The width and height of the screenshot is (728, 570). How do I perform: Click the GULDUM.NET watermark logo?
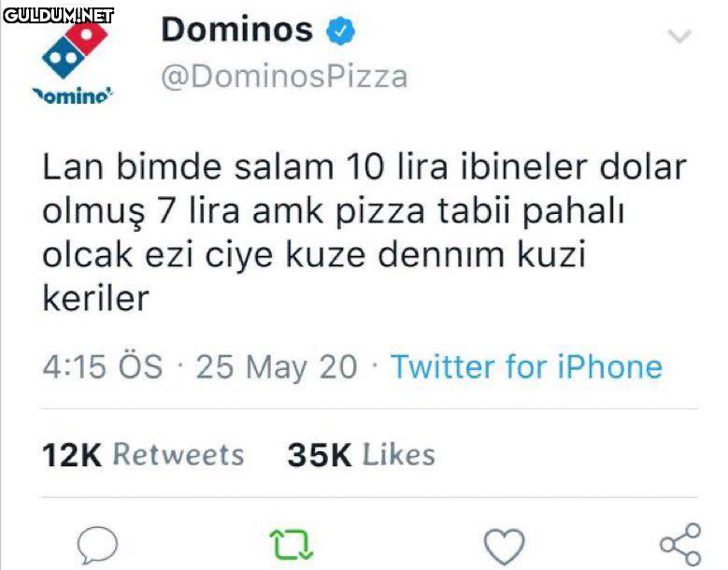pos(58,15)
